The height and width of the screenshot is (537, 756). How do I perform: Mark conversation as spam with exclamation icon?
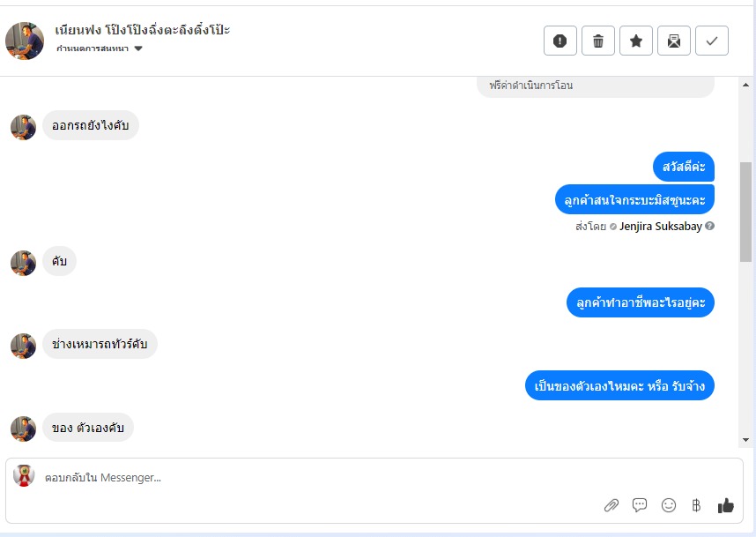pos(560,41)
